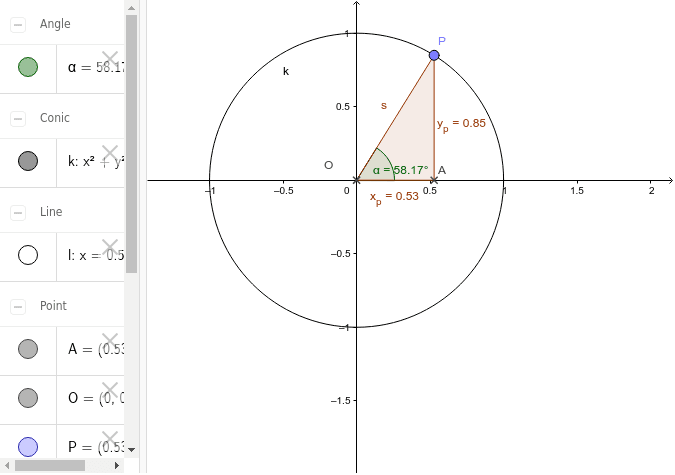Toggle visibility of point O
Image resolution: width=675 pixels, height=475 pixels.
pos(28,398)
